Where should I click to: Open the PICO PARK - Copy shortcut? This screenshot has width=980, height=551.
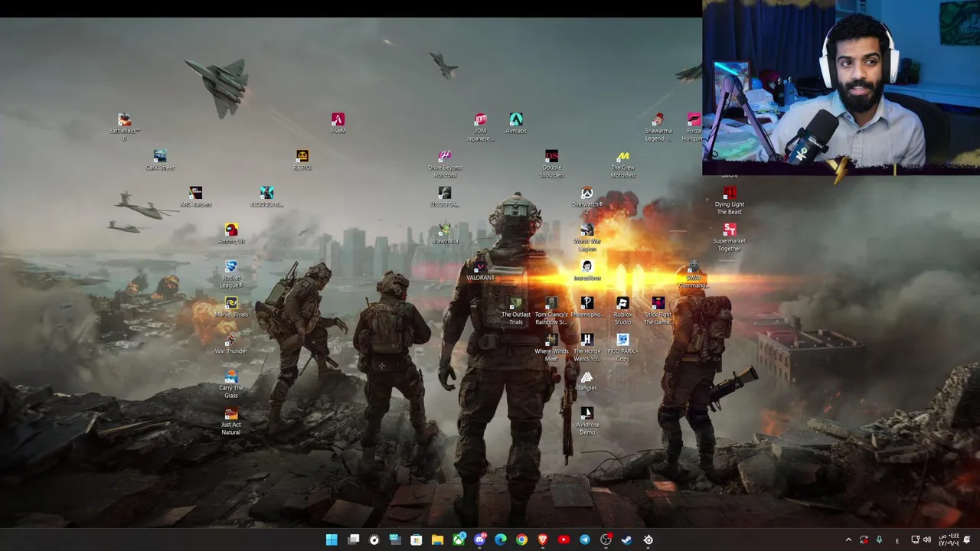622,347
